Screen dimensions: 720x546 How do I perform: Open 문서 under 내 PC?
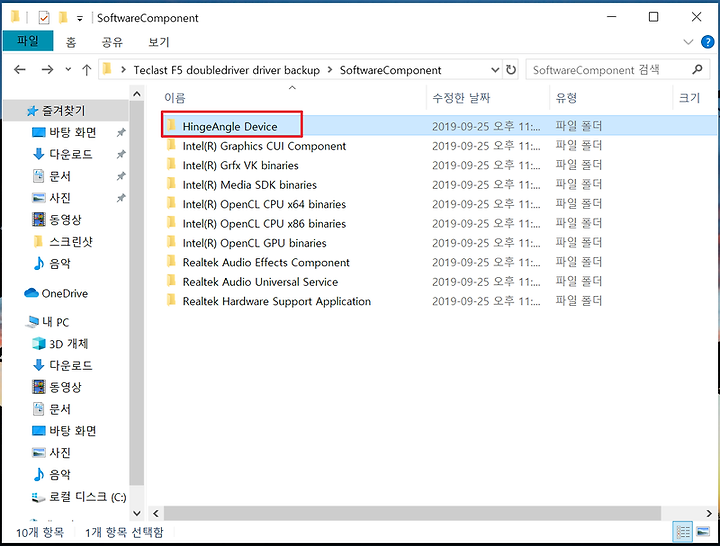60,409
